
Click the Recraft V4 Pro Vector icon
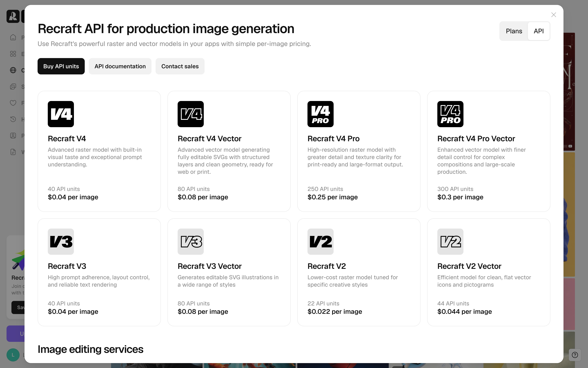450,114
